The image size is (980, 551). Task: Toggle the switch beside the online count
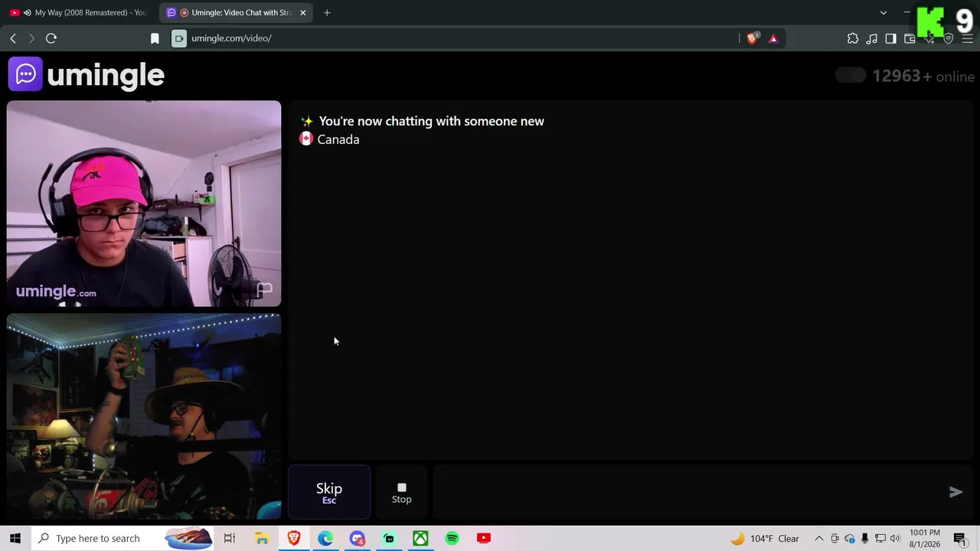851,75
